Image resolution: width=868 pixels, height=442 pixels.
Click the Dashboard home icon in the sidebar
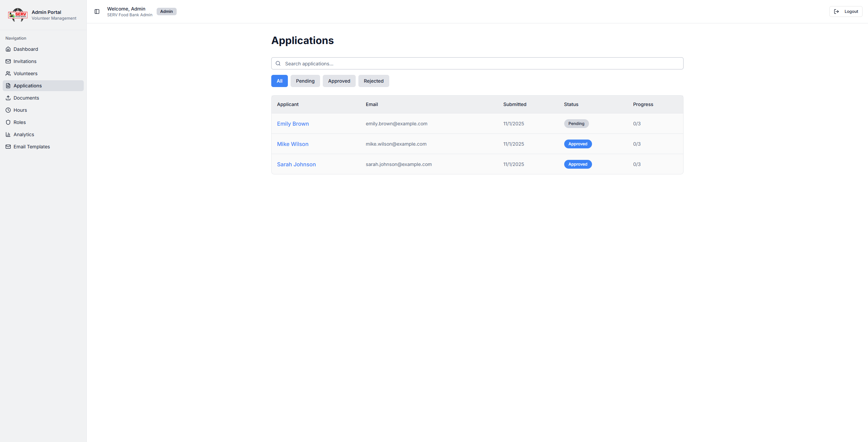(x=8, y=49)
